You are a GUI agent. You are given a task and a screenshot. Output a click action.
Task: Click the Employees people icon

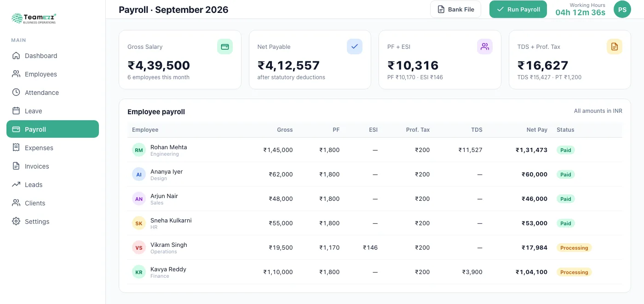point(16,74)
